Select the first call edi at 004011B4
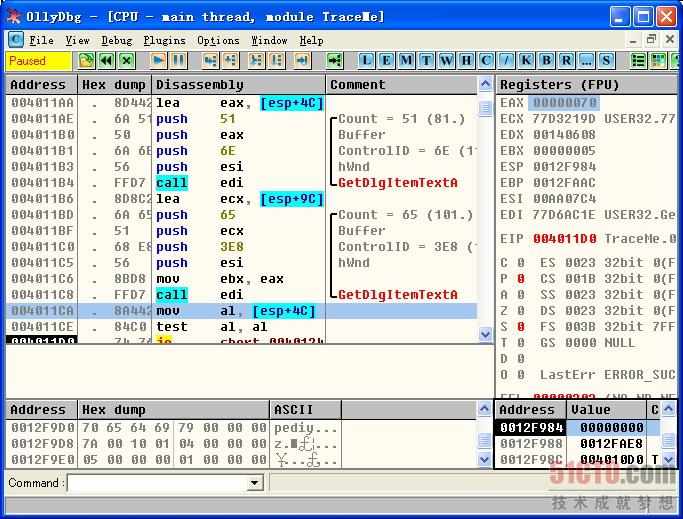Viewport: 683px width, 519px height. tap(241, 183)
